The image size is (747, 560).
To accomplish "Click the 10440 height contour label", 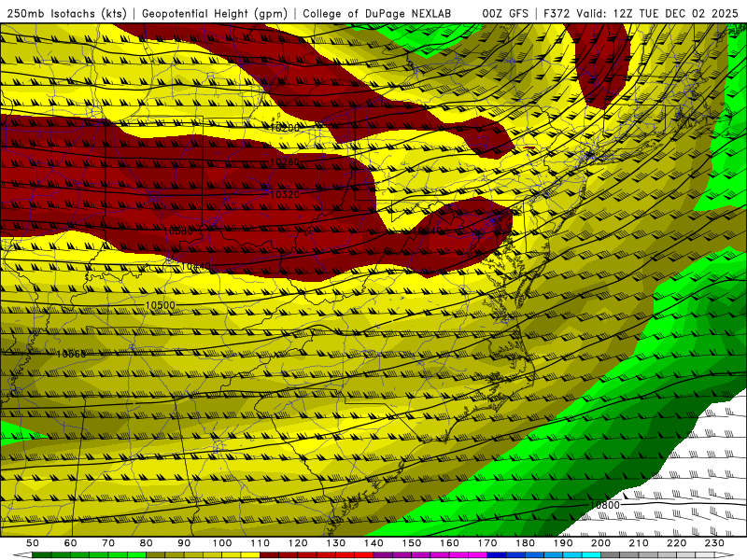I will 196,266.
